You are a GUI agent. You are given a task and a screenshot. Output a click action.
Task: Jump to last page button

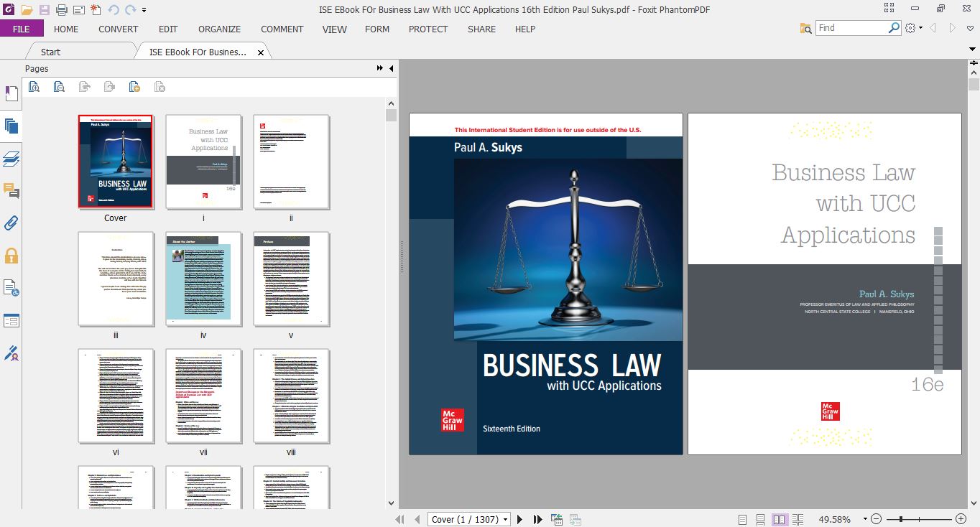[x=537, y=519]
